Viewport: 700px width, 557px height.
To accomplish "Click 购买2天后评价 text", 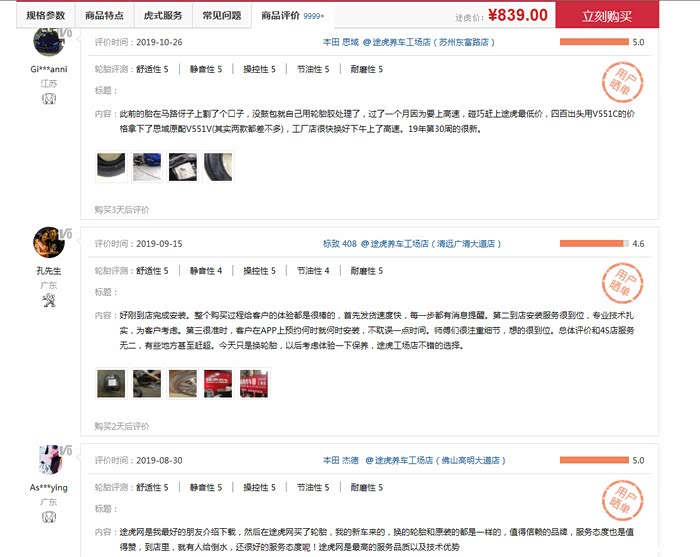I will (122, 426).
